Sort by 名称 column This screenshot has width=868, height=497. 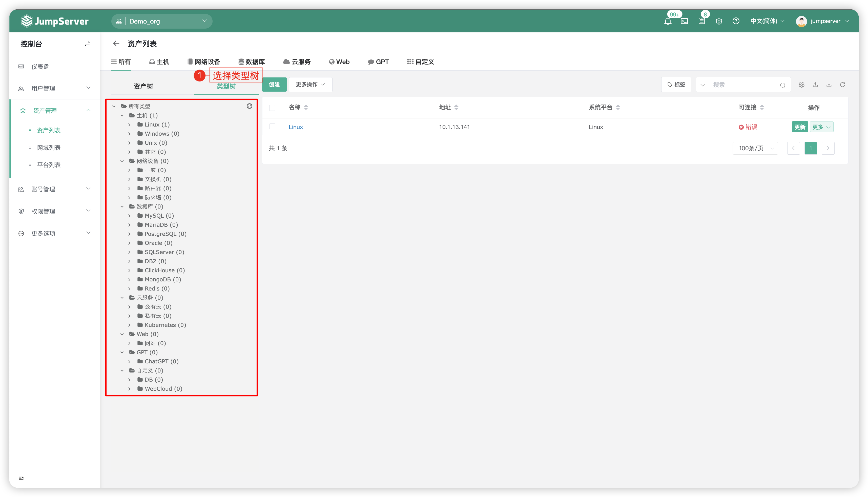click(x=306, y=108)
